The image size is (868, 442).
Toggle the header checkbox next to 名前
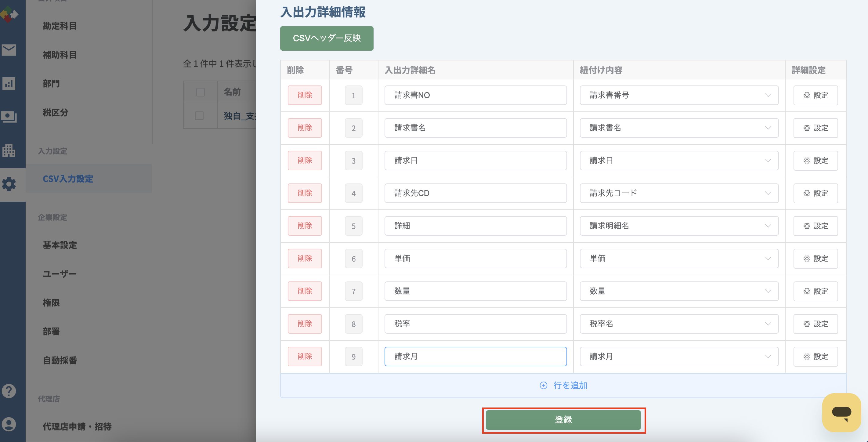(x=200, y=92)
